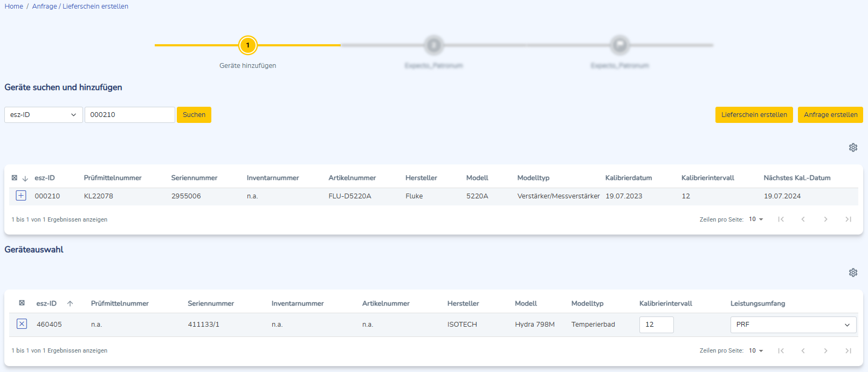
Task: Toggle select-all box in search results header
Action: 15,178
